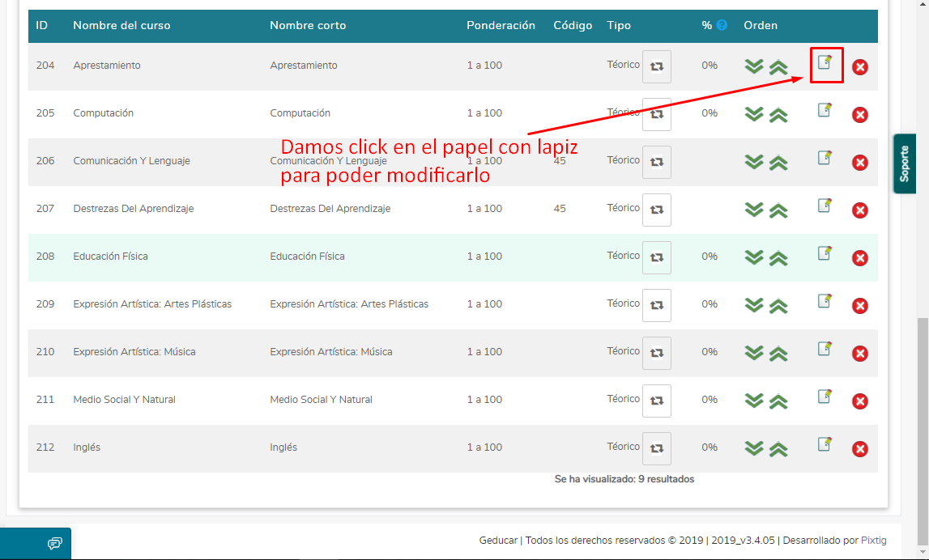This screenshot has height=560, width=929.
Task: Move Inglés course down in order
Action: [753, 448]
